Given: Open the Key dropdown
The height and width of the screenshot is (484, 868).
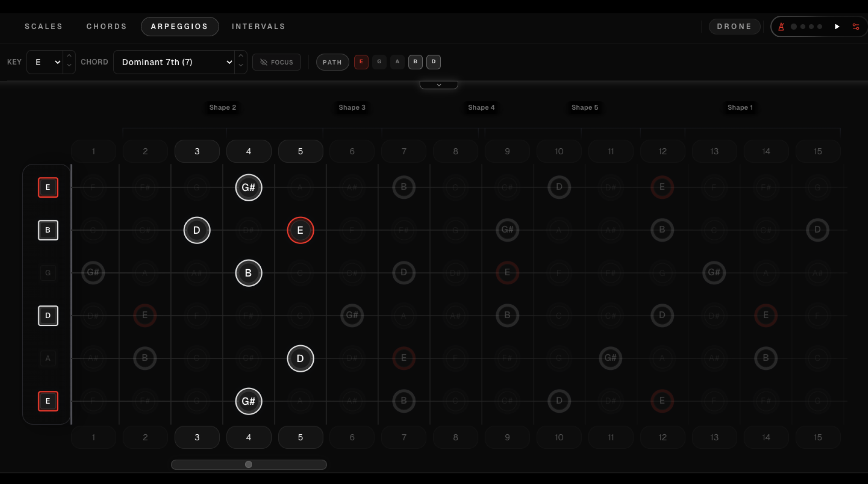Looking at the screenshot, I should (46, 62).
